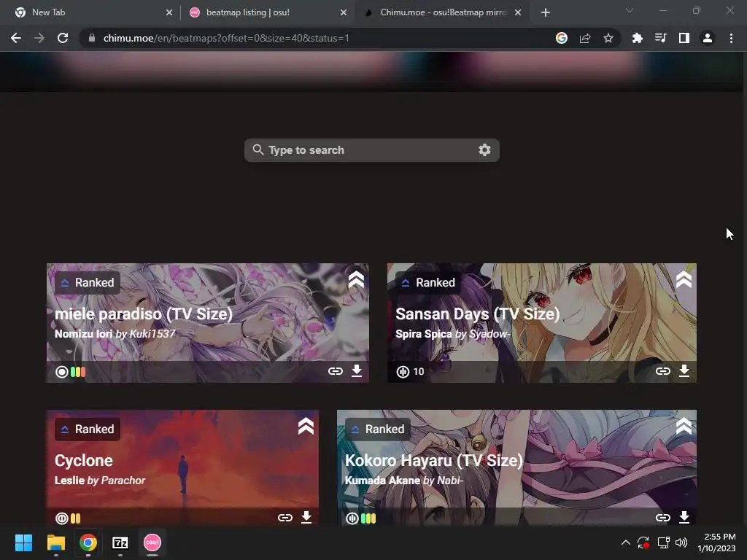This screenshot has width=747, height=560.
Task: Download Sansan Days (TV Size) beatmap
Action: 684,371
